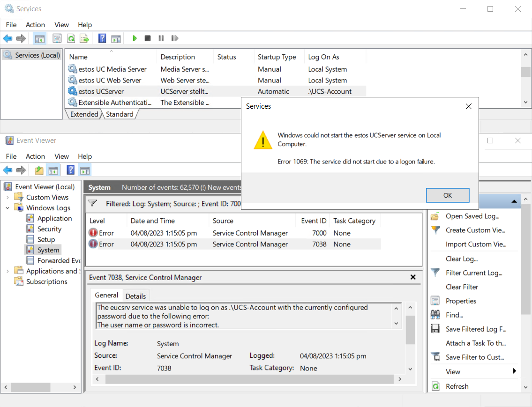This screenshot has width=532, height=407.
Task: Select the Security log in tree
Action: tap(49, 229)
